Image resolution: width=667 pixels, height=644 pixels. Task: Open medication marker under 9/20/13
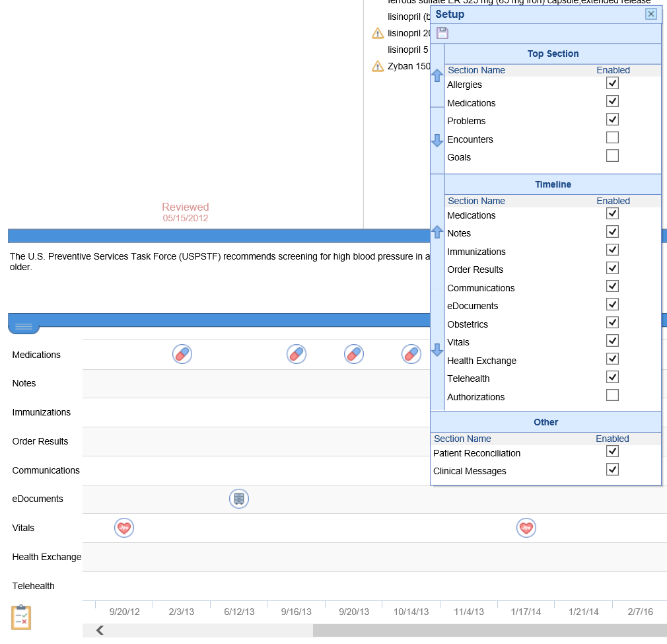[354, 354]
